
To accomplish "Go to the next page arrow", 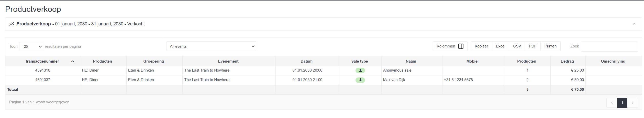I will pos(632,103).
